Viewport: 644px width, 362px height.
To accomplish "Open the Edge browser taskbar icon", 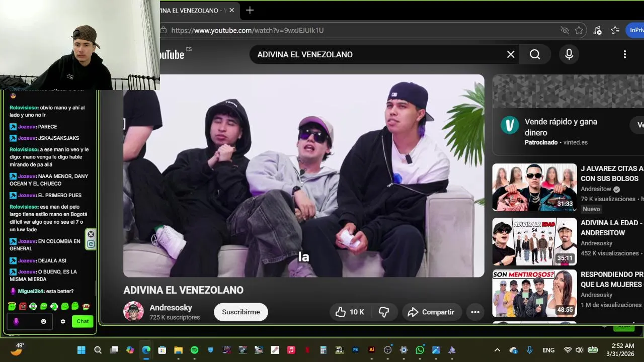I will point(146,350).
